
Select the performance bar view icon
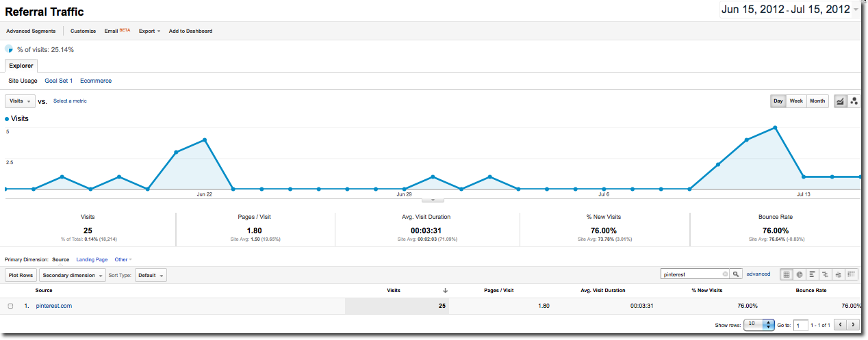coord(813,274)
